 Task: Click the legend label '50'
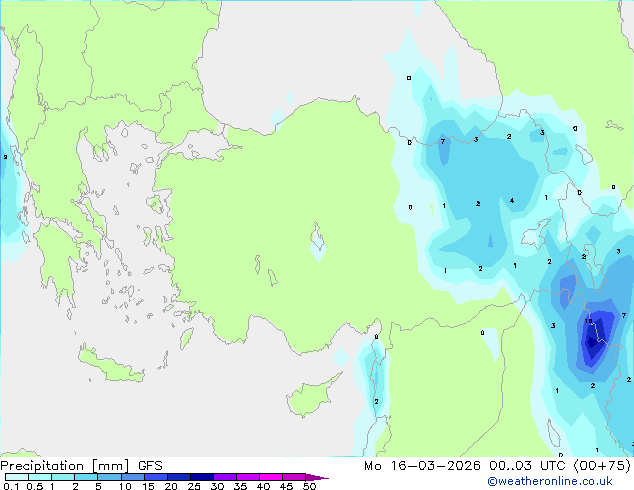(x=309, y=486)
